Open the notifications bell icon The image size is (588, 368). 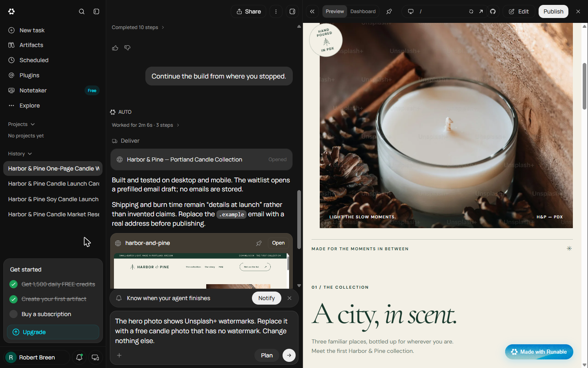[x=79, y=357]
